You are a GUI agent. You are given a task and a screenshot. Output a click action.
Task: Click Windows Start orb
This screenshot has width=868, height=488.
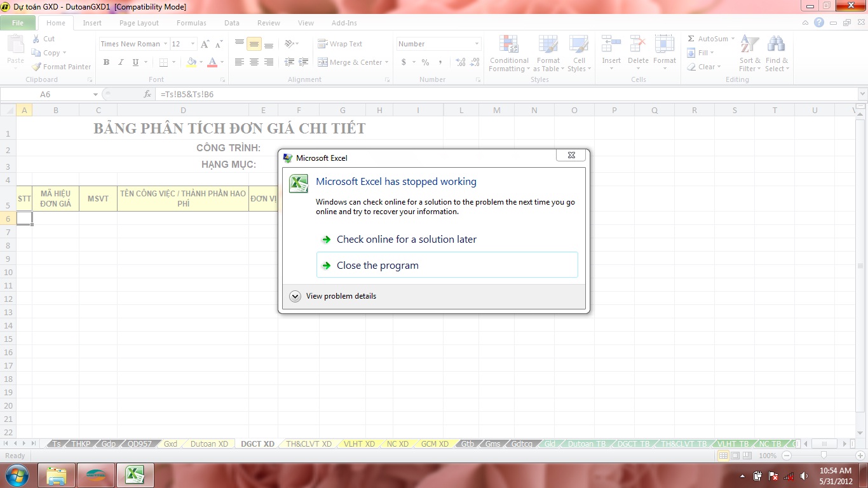click(x=17, y=475)
